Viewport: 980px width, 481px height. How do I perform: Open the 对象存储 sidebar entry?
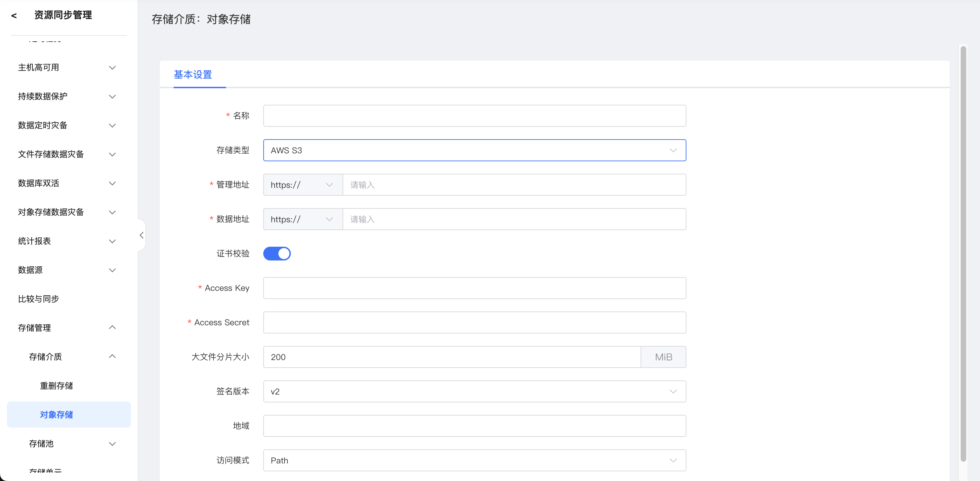coord(56,415)
